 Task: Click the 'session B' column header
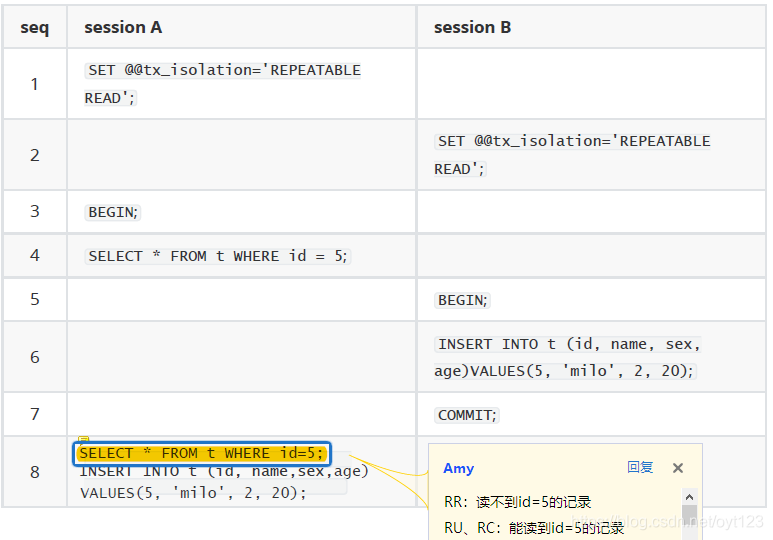pos(591,27)
